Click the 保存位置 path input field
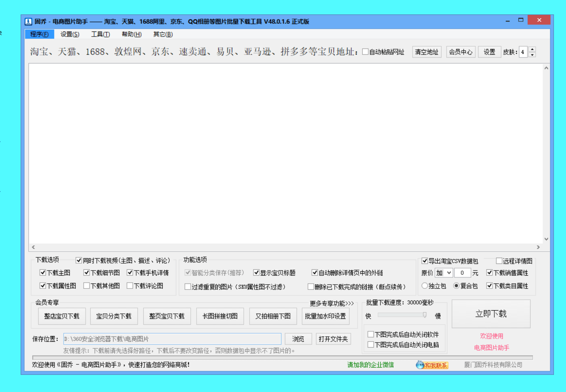The height and width of the screenshot is (392, 566). click(172, 339)
